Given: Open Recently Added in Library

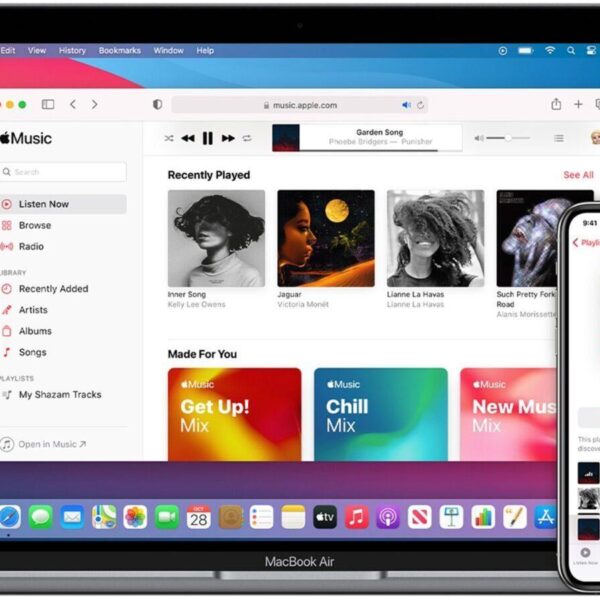Looking at the screenshot, I should pos(45,289).
